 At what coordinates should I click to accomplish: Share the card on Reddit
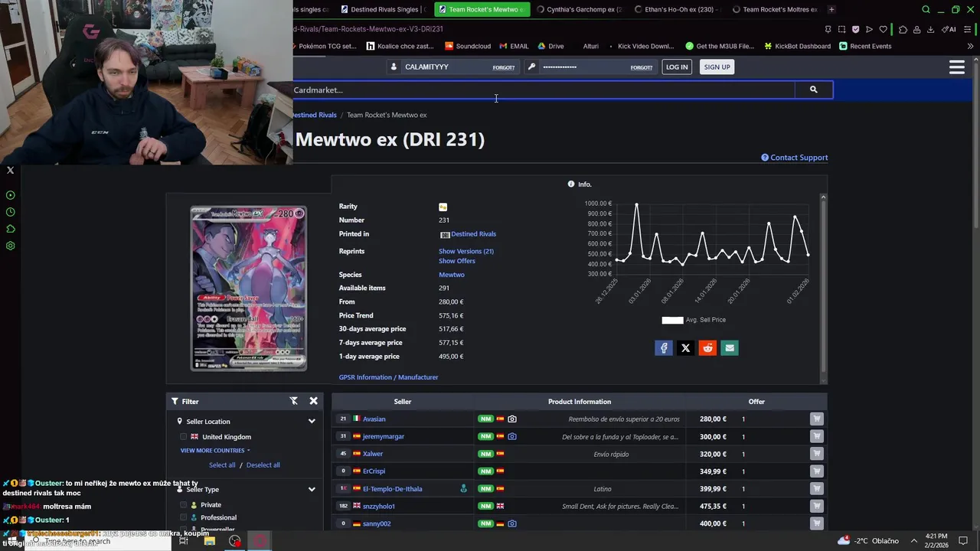tap(707, 348)
